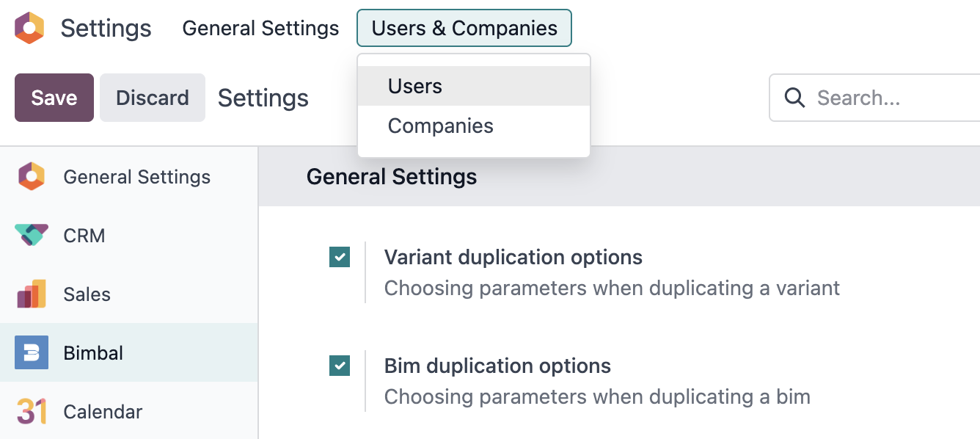This screenshot has width=980, height=439.
Task: Open the Sales settings section
Action: pos(129,294)
